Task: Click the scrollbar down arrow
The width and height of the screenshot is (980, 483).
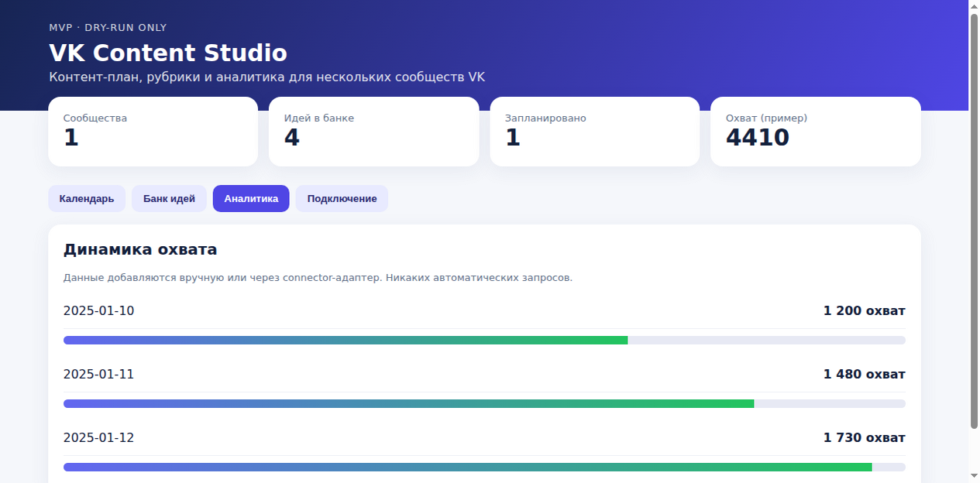Action: point(974,476)
